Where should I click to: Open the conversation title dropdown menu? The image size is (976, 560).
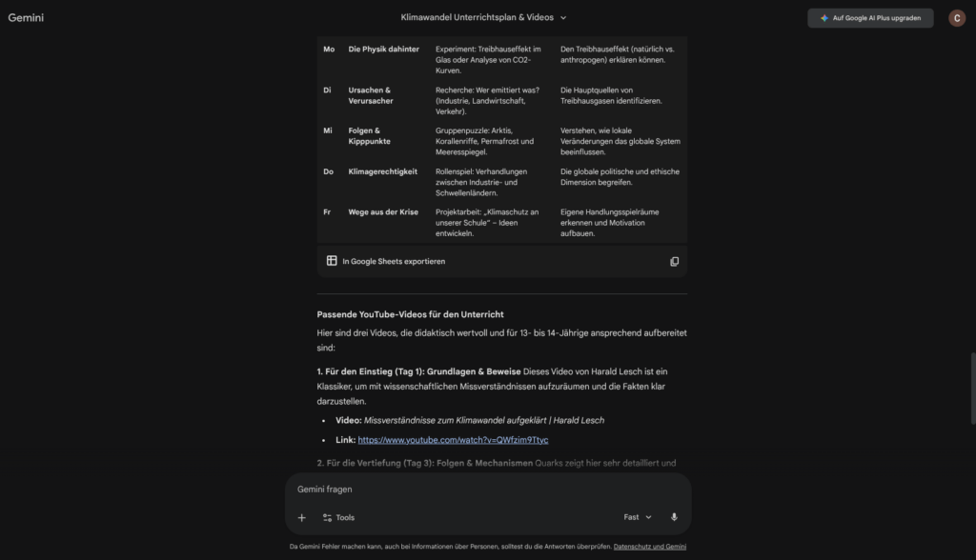coord(563,18)
